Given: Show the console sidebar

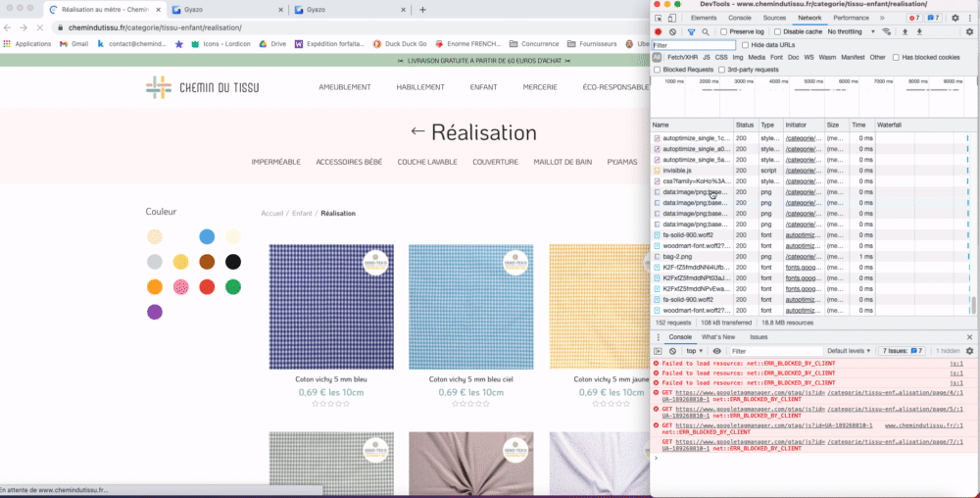Looking at the screenshot, I should tap(659, 351).
